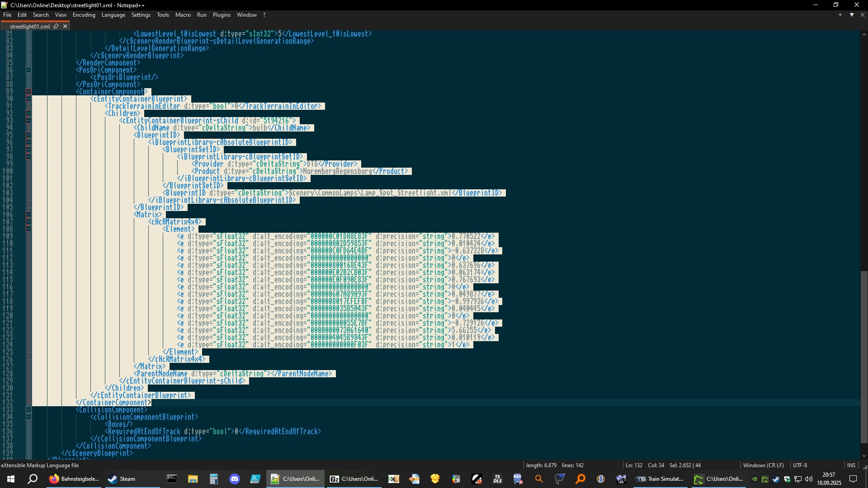Collapse the CollisionComponent fold on line 133
Image resolution: width=868 pixels, height=488 pixels.
pyautogui.click(x=29, y=410)
